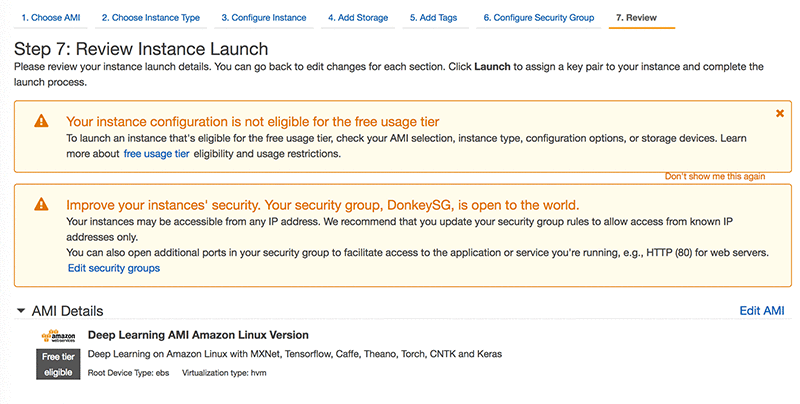The width and height of the screenshot is (800, 404).
Task: Click the Deep Learning AMI Amazon Linux title
Action: (x=198, y=335)
